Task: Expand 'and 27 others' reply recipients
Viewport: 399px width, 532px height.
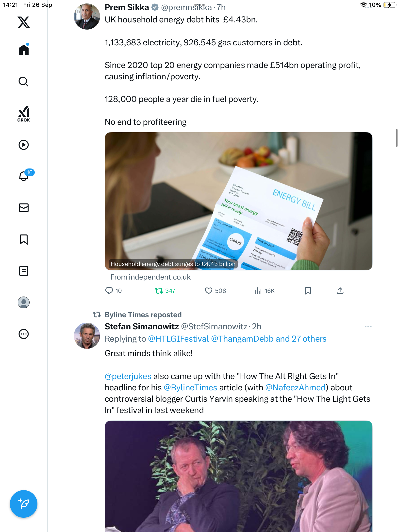Action: pos(301,339)
